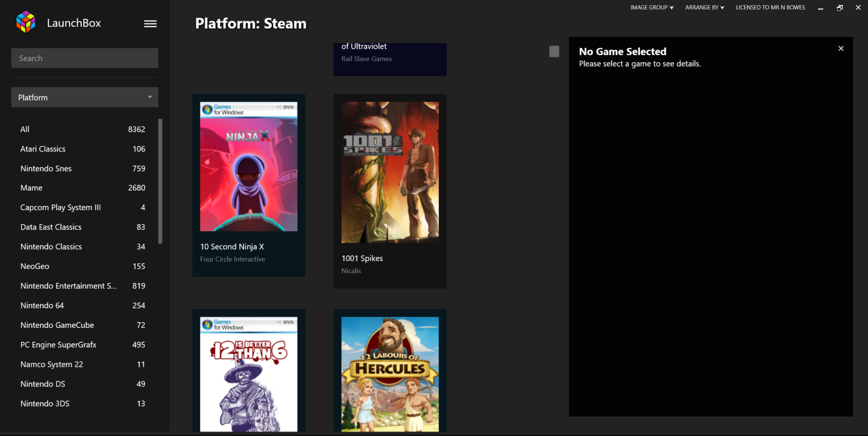Click the Four Circle Interactive developer label
This screenshot has width=868, height=436.
pyautogui.click(x=232, y=259)
